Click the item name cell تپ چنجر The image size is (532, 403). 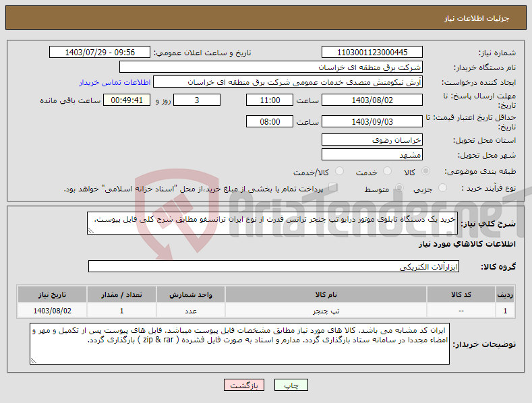(x=326, y=311)
